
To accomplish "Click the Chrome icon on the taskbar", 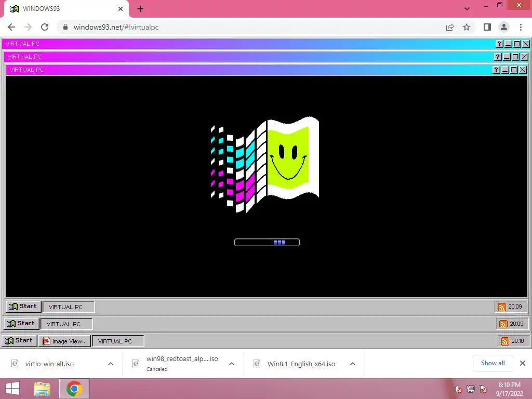I will point(74,389).
